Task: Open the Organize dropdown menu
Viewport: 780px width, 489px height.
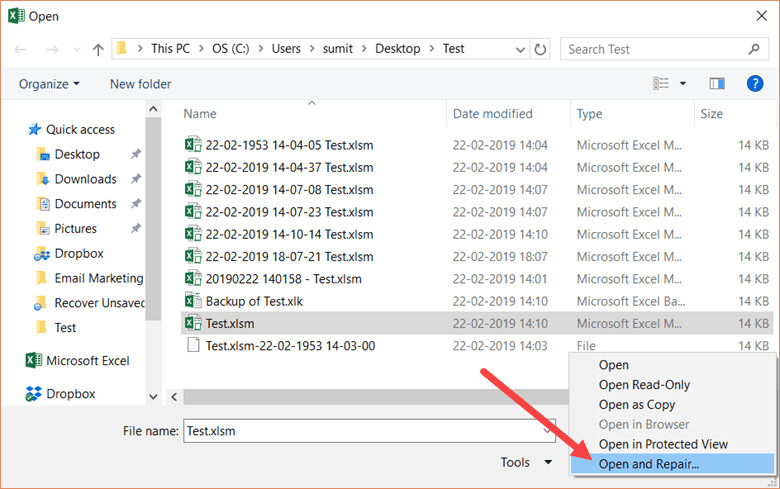Action: [x=49, y=84]
